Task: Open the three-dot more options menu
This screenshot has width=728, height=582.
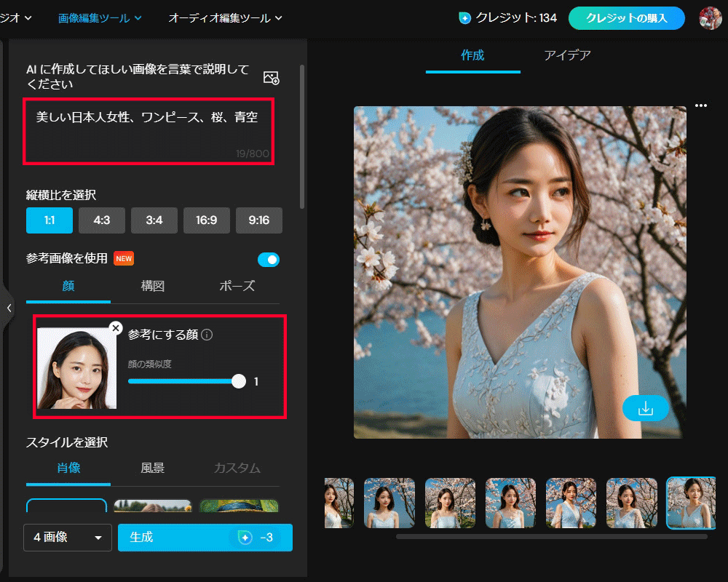Action: pyautogui.click(x=700, y=105)
